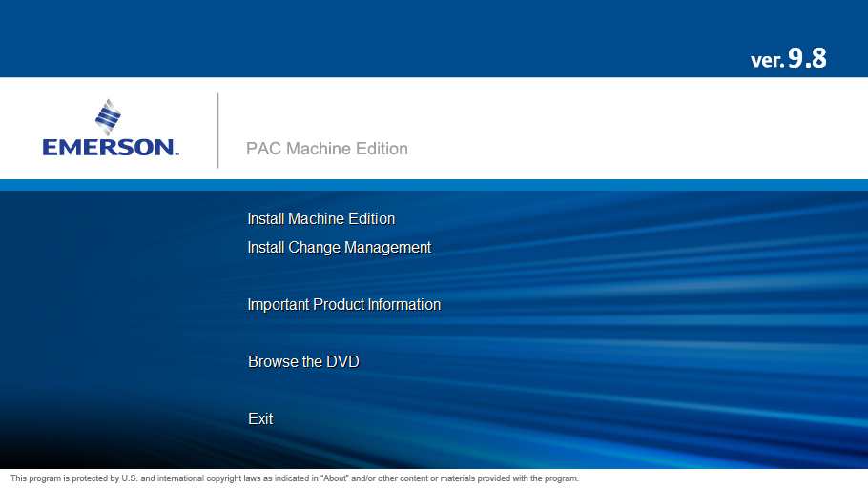868x488 pixels.
Task: Click the ver. 9.8 label
Action: [788, 58]
